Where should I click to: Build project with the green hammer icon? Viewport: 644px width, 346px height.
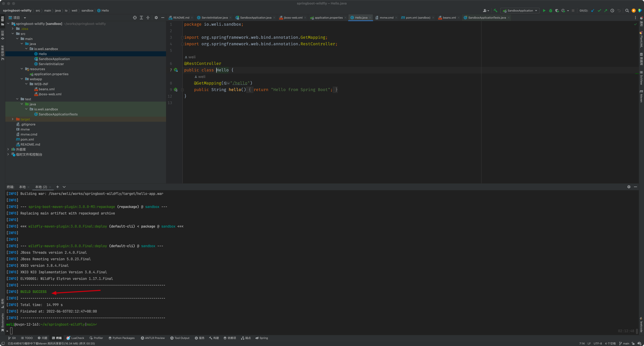pyautogui.click(x=495, y=10)
